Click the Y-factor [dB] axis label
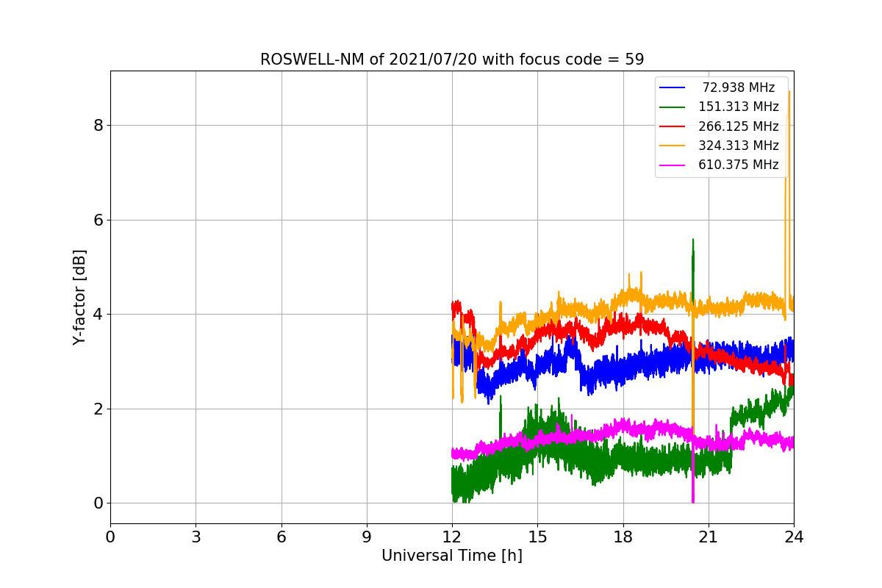The image size is (882, 588). (x=79, y=297)
